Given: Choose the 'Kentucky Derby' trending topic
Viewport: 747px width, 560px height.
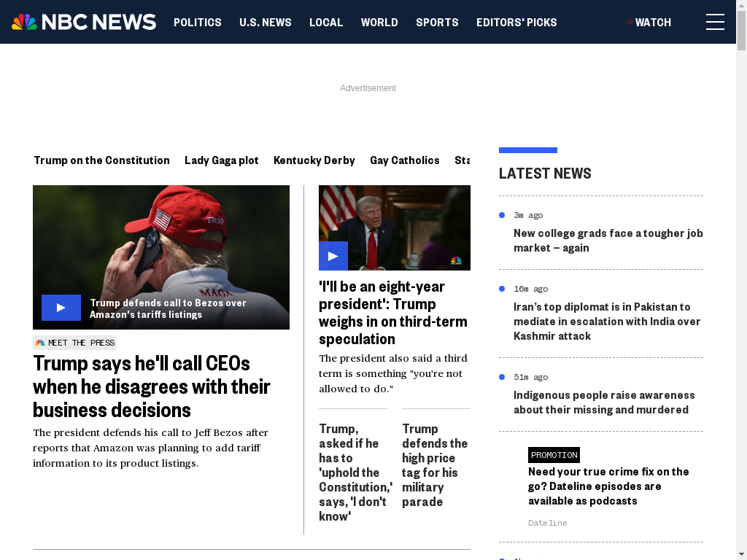Looking at the screenshot, I should click(x=314, y=160).
